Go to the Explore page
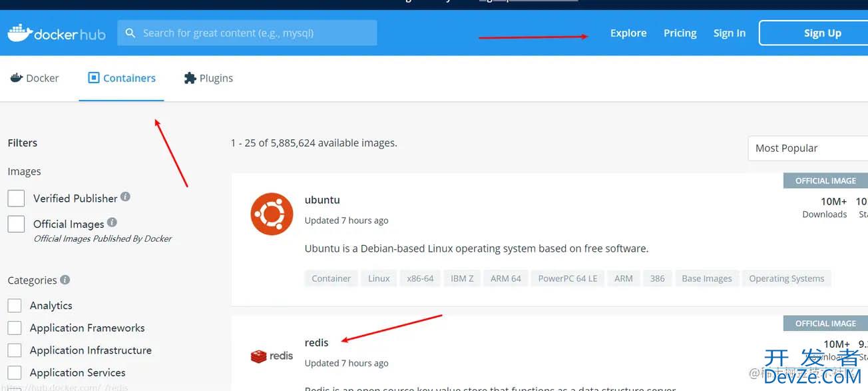 point(628,33)
